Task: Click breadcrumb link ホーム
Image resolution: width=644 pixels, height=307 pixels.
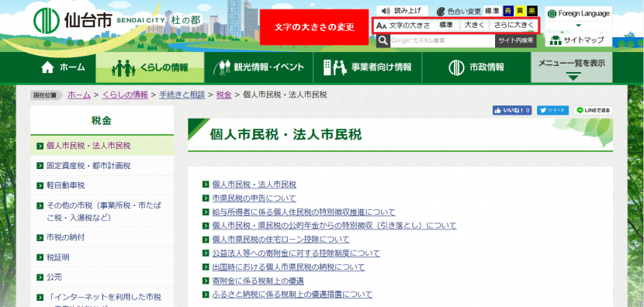Action: pos(79,95)
